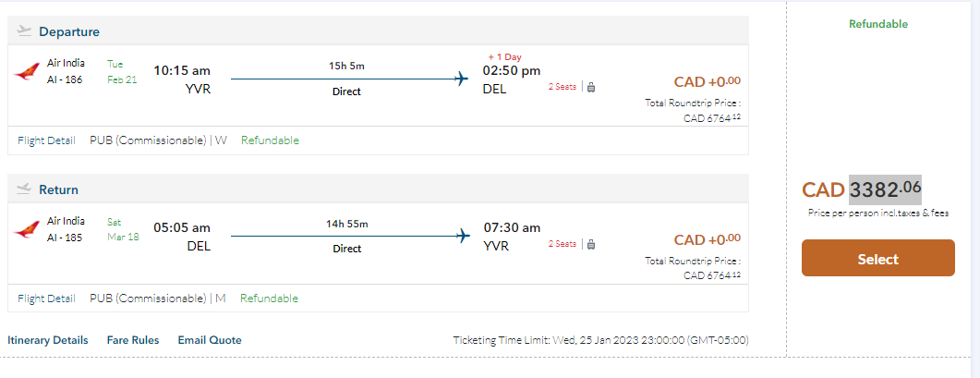Open Flight Detail for the departure flight
This screenshot has height=378, width=980.
pyautogui.click(x=46, y=140)
